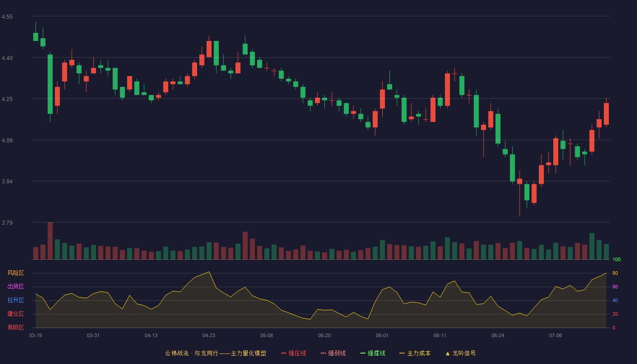This screenshot has height=364, width=637.
Task: Click the 06-01 date axis label
Action: click(x=382, y=335)
